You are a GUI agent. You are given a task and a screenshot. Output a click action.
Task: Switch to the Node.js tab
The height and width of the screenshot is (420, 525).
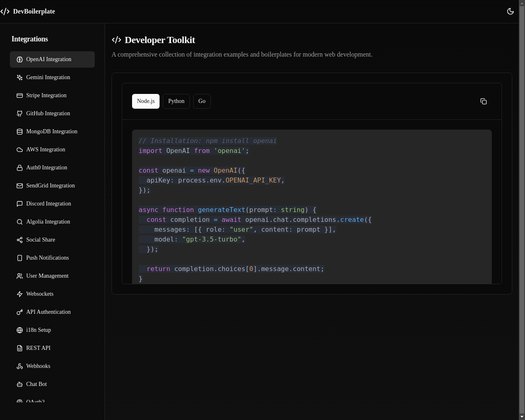146,101
